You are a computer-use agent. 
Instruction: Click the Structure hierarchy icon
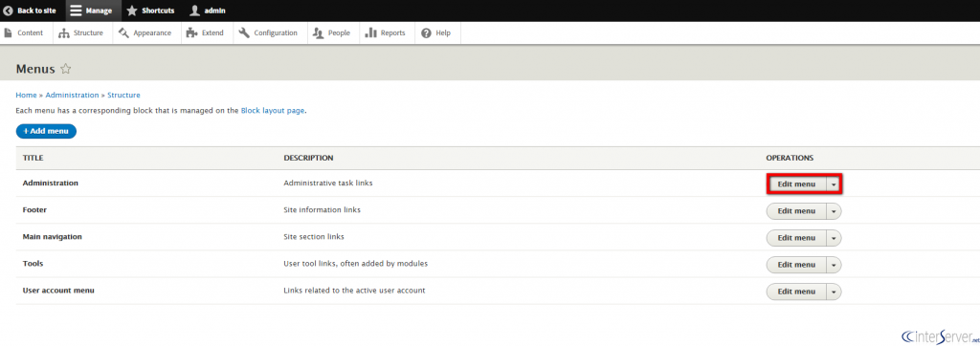point(64,33)
